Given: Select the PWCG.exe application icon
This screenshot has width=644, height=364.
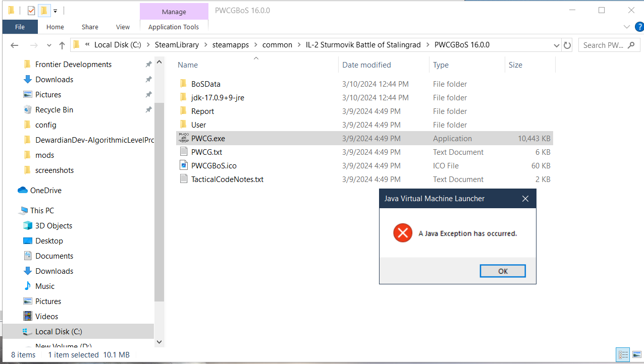Looking at the screenshot, I should (x=184, y=138).
